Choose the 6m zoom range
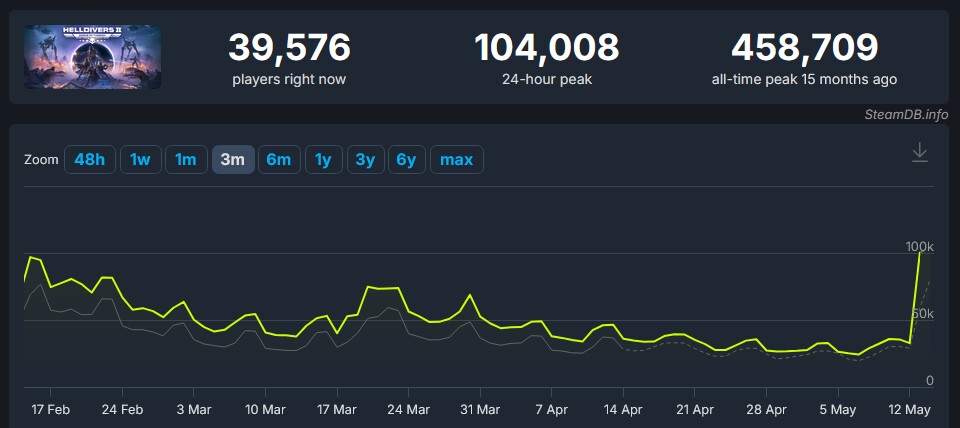 (279, 160)
